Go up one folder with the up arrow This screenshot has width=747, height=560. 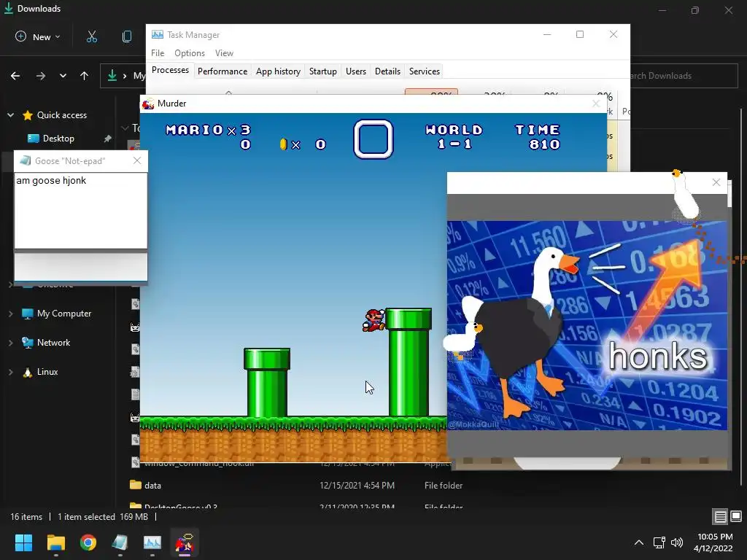click(x=85, y=76)
